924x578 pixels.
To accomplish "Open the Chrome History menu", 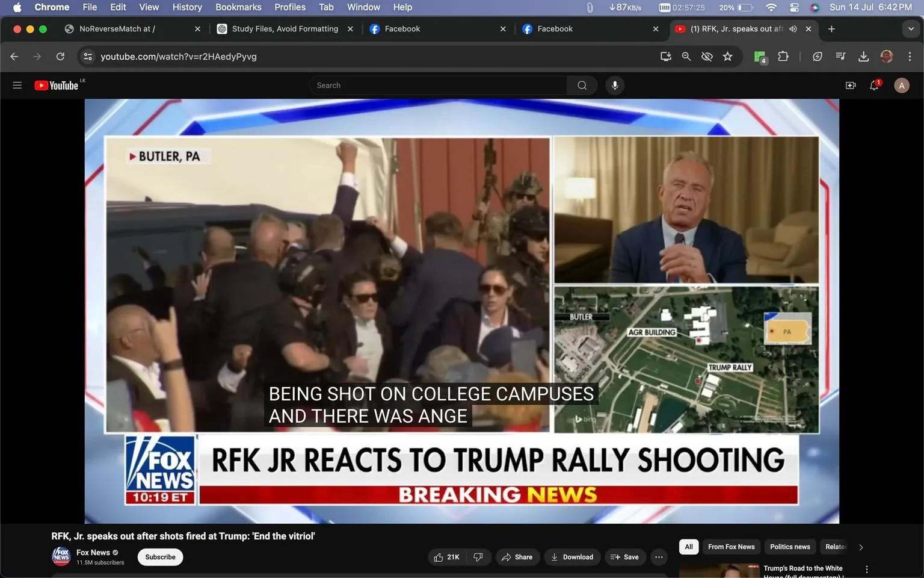I will coord(187,7).
